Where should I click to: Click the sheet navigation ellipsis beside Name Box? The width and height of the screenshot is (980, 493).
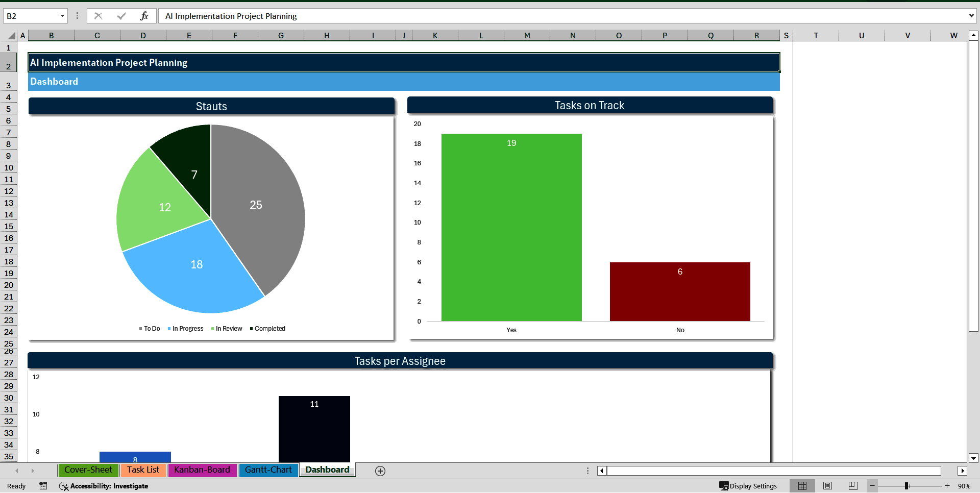pos(77,16)
